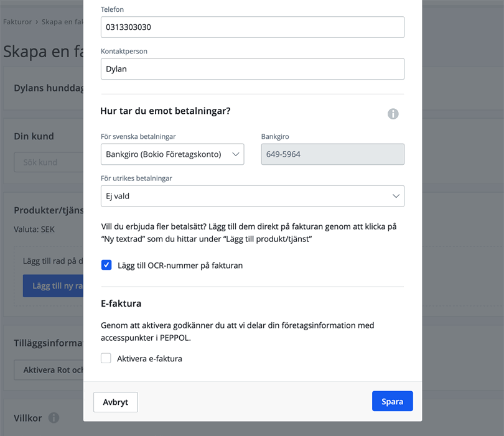
Task: Expand the Tilläggsinformation section
Action: coord(41,343)
